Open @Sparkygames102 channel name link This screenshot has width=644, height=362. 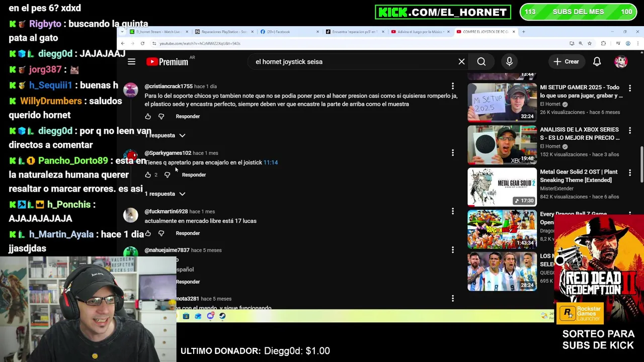click(x=168, y=153)
